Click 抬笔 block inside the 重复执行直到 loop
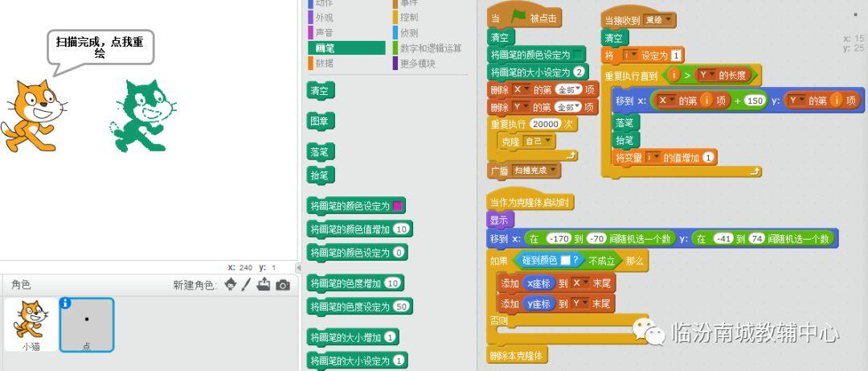Screen dimensions: 868x371 (625, 140)
